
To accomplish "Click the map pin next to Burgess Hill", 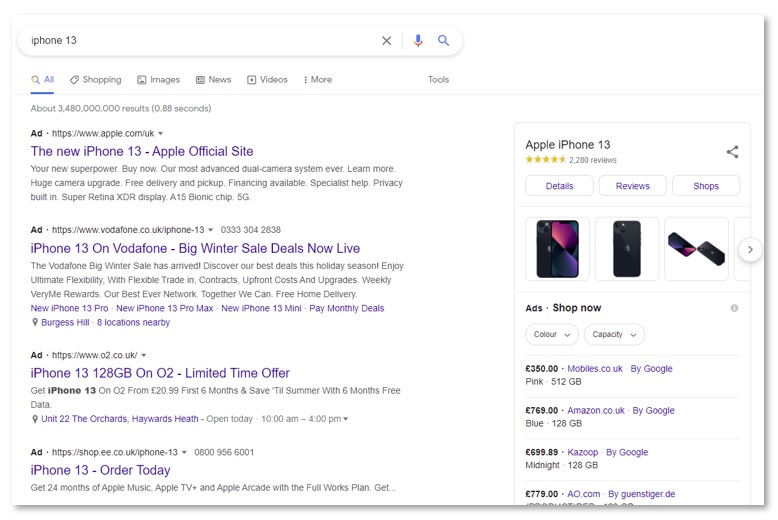I will [35, 322].
